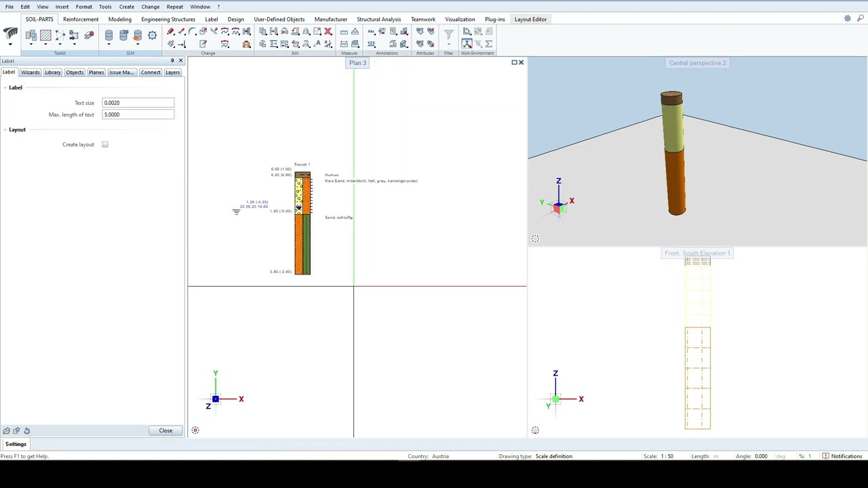Viewport: 868px width, 488px height.
Task: Open dropdown arrow under the SOIL-PARTS logo
Action: click(x=10, y=45)
